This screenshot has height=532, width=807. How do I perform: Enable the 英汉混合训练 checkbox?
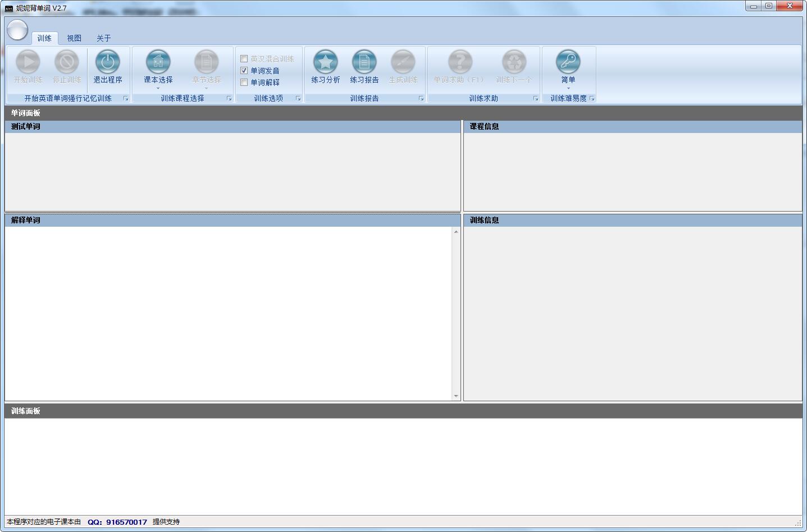pos(244,59)
